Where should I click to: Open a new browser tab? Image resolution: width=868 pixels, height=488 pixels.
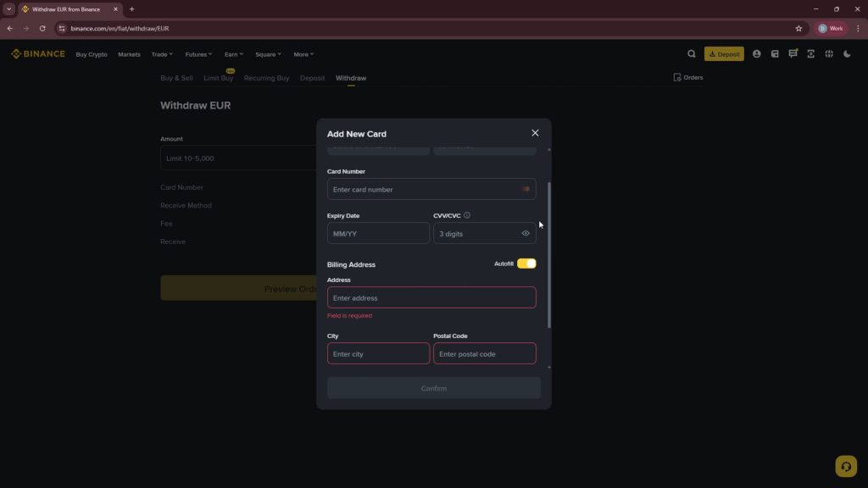coord(131,8)
